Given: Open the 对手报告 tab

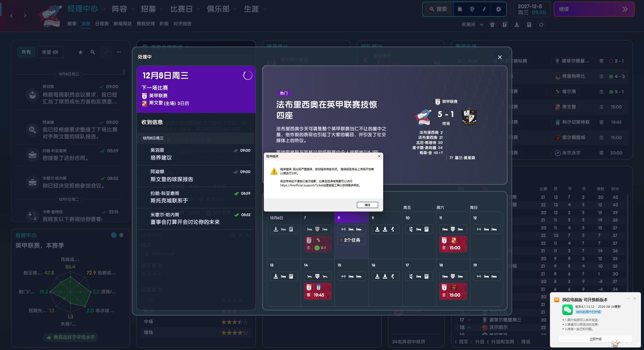Looking at the screenshot, I should click(x=182, y=24).
